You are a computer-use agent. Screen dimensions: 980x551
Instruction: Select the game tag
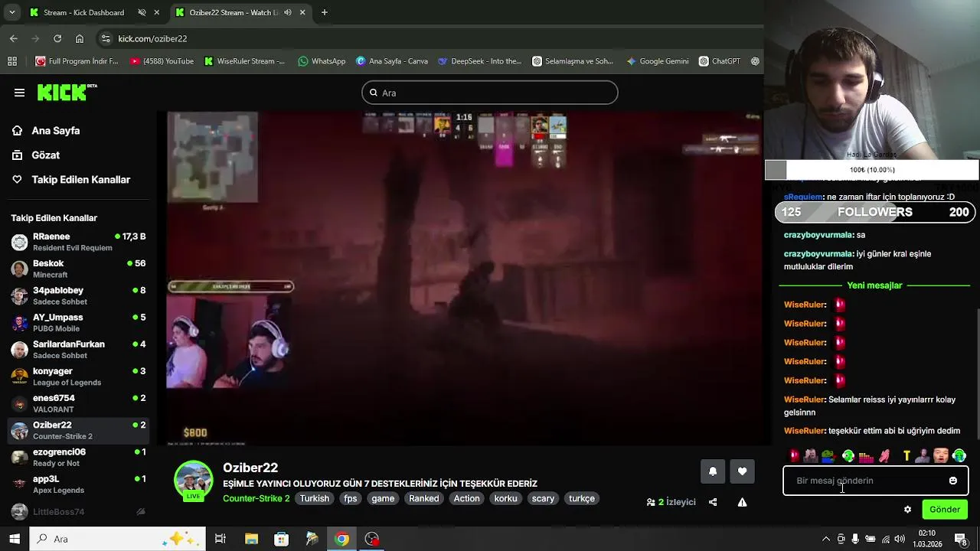383,498
